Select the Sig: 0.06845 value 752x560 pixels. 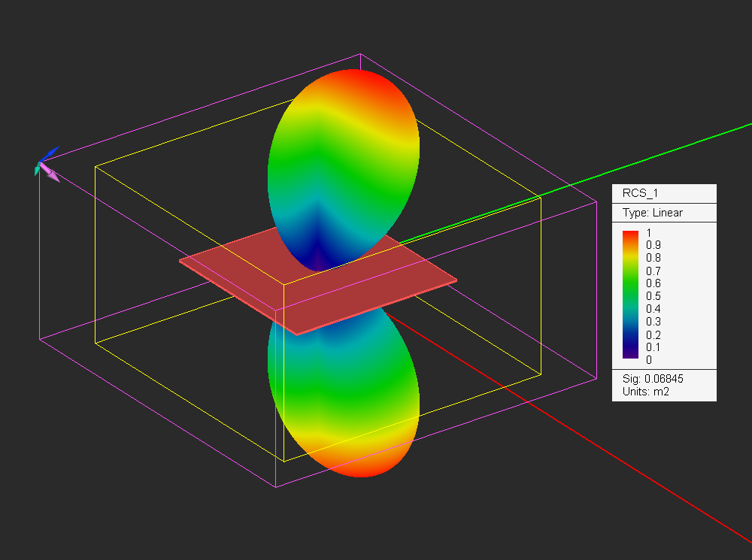653,379
